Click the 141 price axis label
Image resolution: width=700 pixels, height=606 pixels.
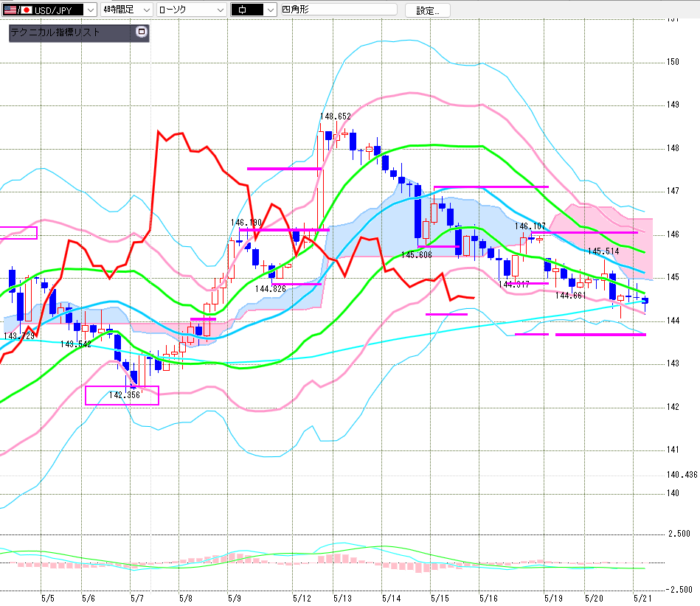pos(673,450)
